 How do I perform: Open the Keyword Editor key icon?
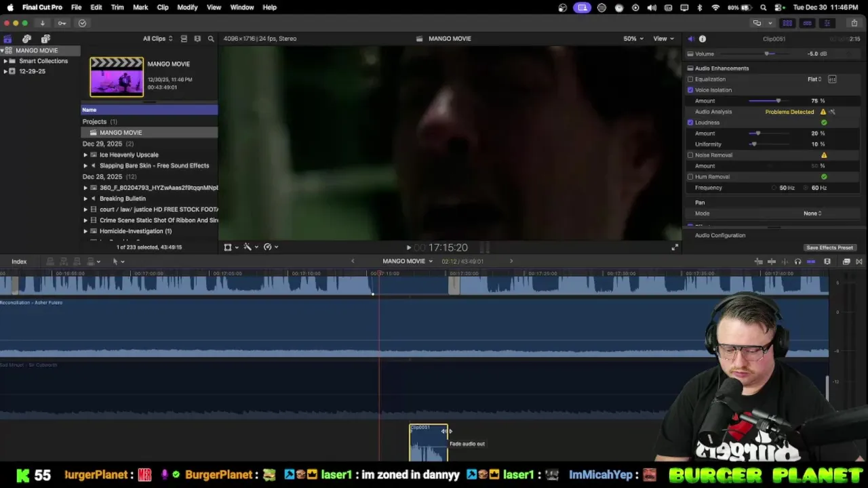click(62, 23)
